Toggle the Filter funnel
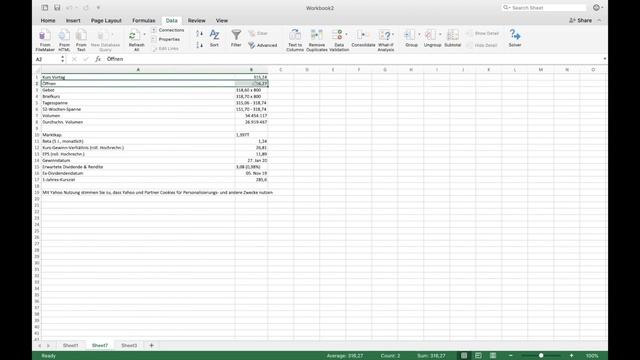This screenshot has width=640, height=360. 236,35
